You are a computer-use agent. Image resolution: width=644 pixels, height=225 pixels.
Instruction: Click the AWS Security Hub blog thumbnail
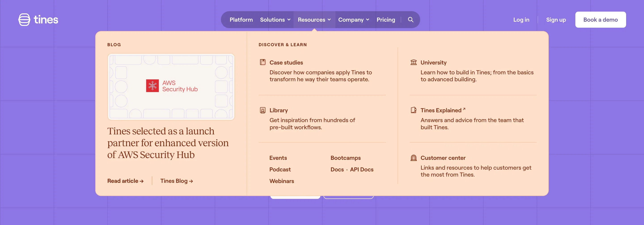[x=171, y=87]
